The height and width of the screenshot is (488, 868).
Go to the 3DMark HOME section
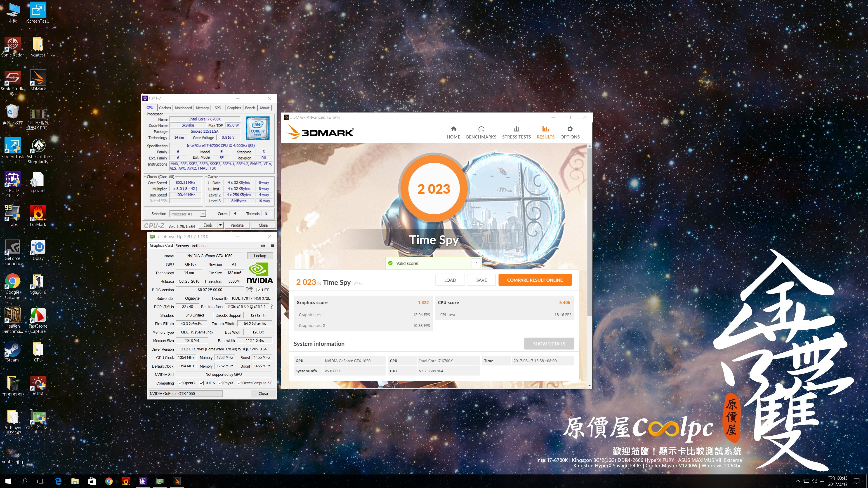pyautogui.click(x=453, y=133)
